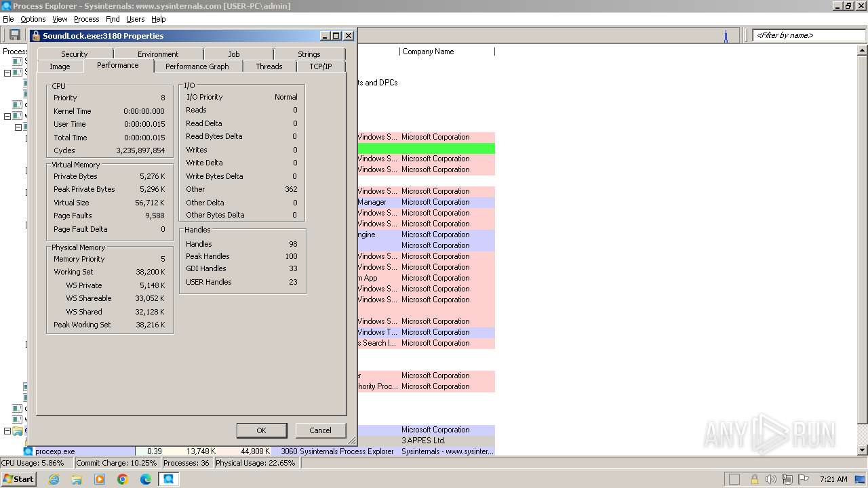Launch Windows Media Player from the taskbar
The height and width of the screenshot is (488, 868).
[x=100, y=479]
